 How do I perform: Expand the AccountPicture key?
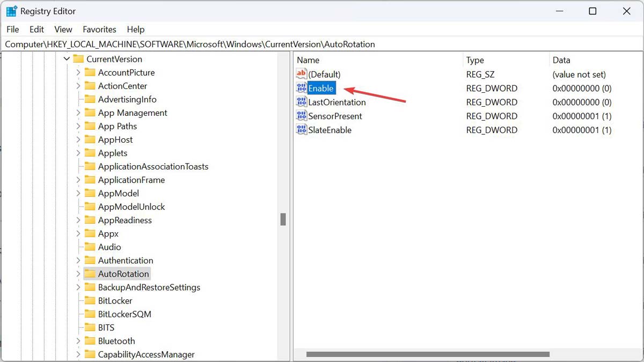click(x=78, y=72)
